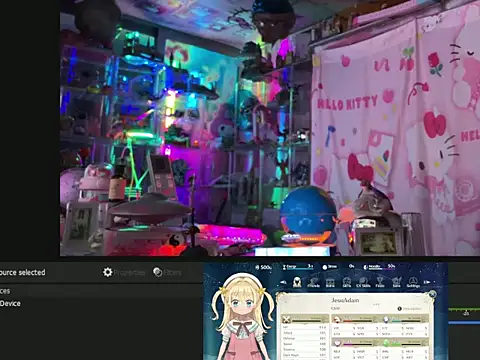Image resolution: width=480 pixels, height=360 pixels.
Task: Open the Gifts menu icon
Action: [x=347, y=282]
